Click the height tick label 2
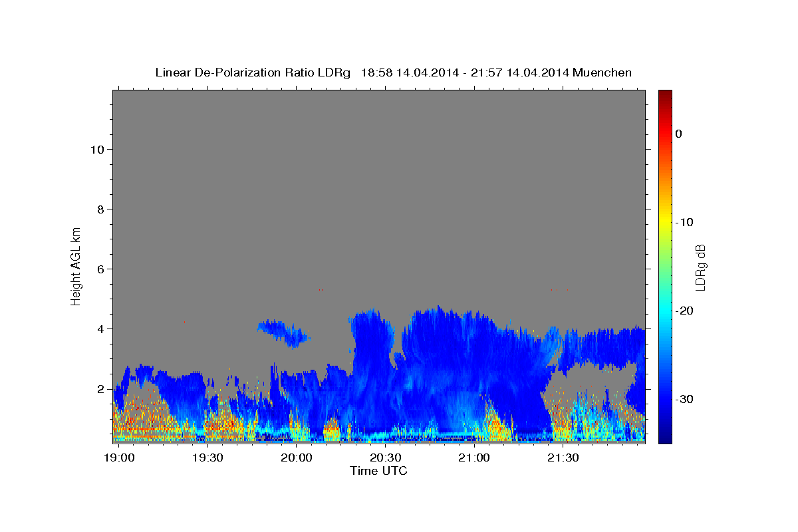Image resolution: width=798 pixels, height=532 pixels. (101, 389)
